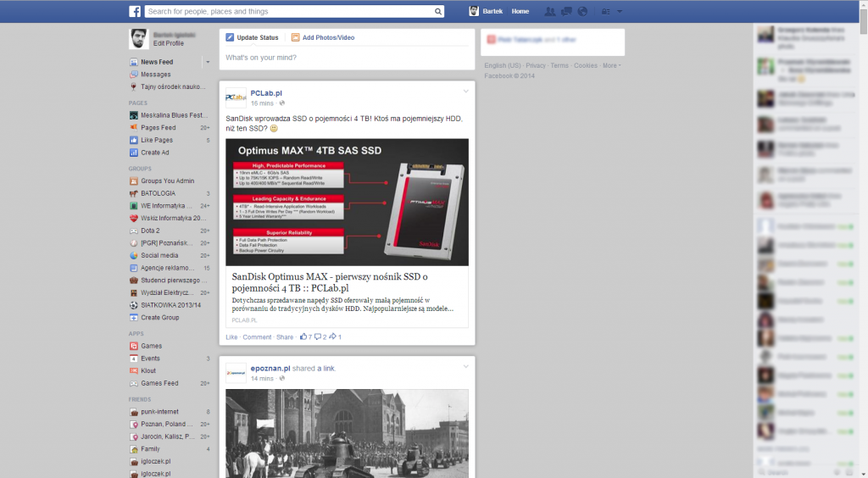Comment on the PCLab.pl post
Viewport: 868px width, 478px height.
click(x=257, y=337)
